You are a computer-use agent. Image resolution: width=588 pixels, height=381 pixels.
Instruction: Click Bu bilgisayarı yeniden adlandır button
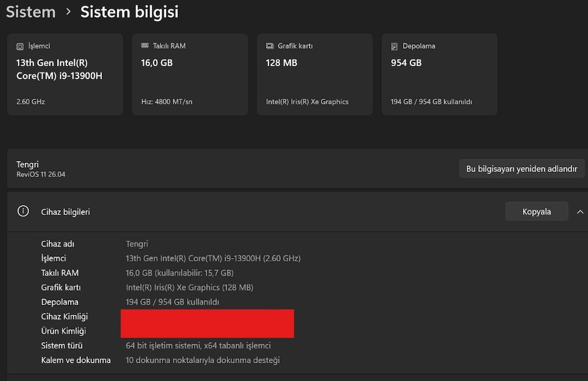521,168
